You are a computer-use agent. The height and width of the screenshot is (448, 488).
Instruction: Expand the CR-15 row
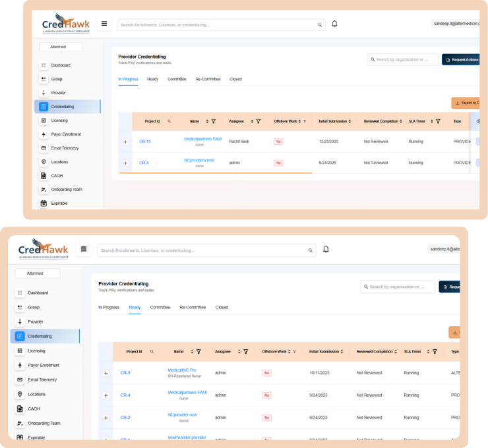[x=125, y=142]
